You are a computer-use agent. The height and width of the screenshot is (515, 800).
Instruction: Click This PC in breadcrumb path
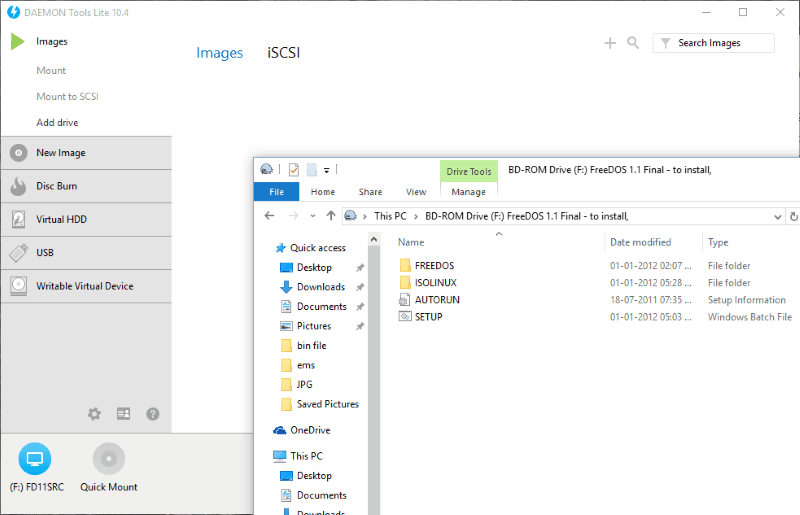point(390,216)
